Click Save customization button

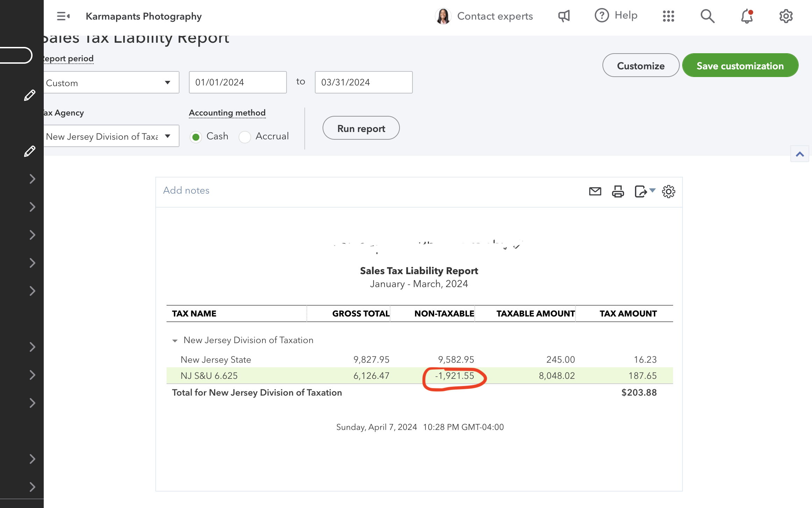coord(740,65)
